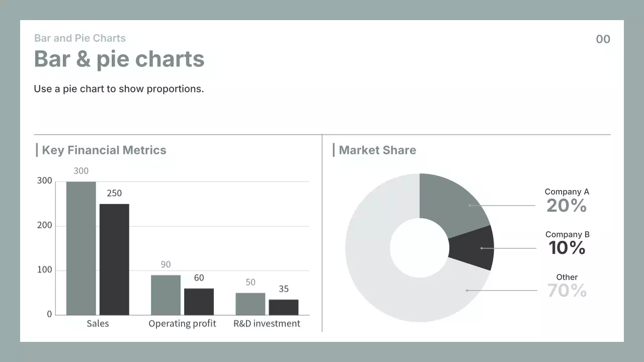The height and width of the screenshot is (362, 644).
Task: Select the dark Sales bar labeled 250
Action: 114,259
